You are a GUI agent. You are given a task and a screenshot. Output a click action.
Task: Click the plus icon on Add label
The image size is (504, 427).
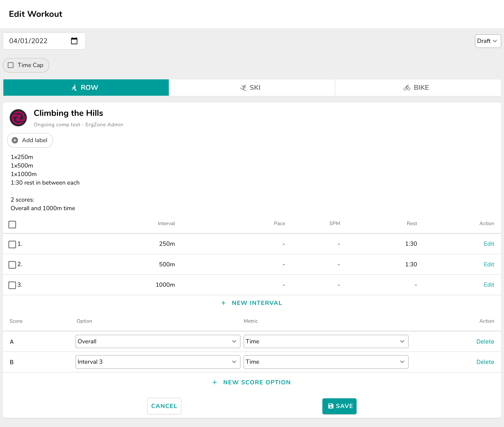click(x=15, y=140)
